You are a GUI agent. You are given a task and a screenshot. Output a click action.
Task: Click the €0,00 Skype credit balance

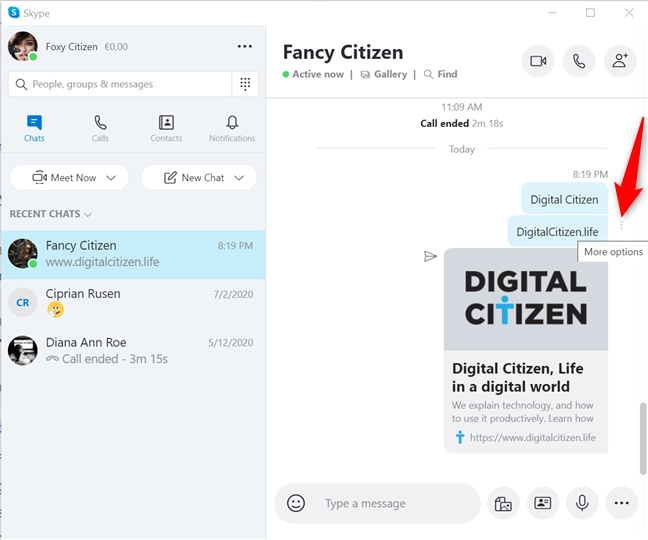click(116, 47)
